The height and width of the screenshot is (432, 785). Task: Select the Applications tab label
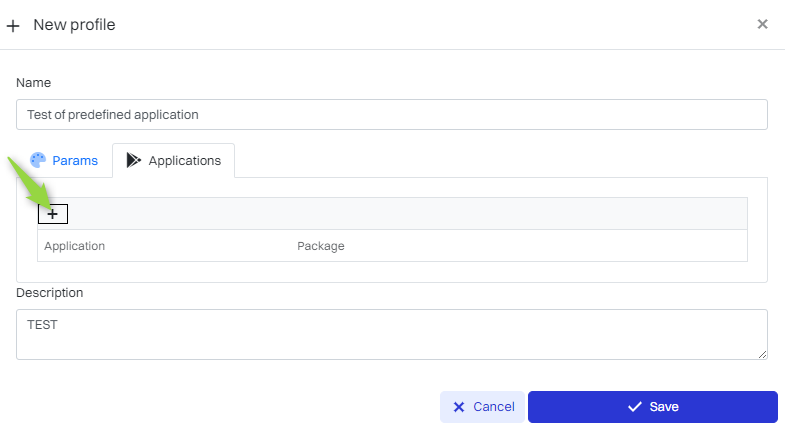[x=184, y=160]
